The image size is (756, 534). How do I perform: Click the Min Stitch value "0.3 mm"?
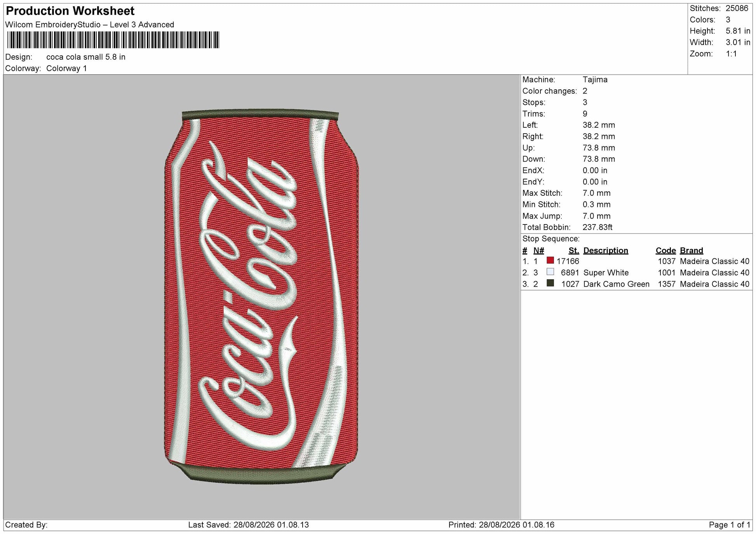597,205
